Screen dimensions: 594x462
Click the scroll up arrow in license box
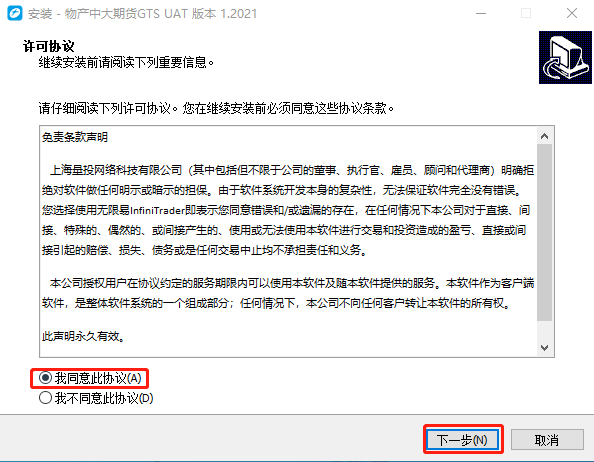[545, 136]
